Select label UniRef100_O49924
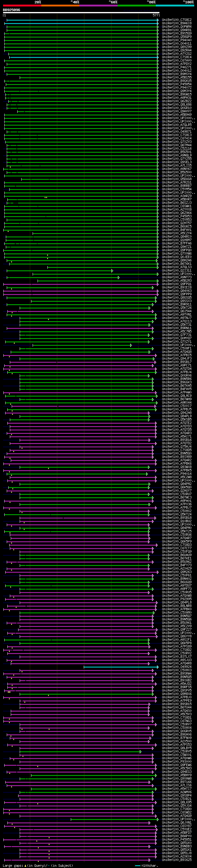This screenshot has width=197, height=868. (177, 667)
